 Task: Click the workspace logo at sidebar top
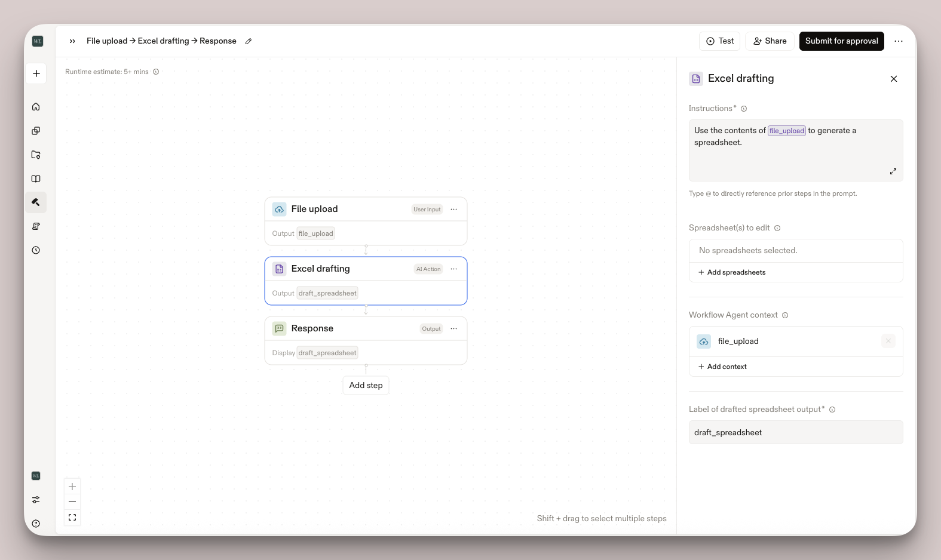tap(37, 41)
